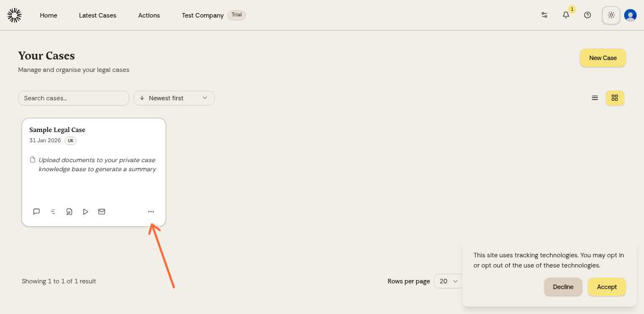Click the app logo in the top-left corner
Screen dimensions: 644x314
[x=15, y=15]
